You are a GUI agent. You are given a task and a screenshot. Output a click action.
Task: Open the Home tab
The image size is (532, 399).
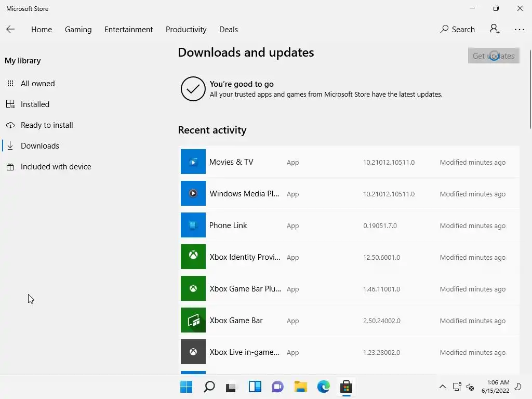[42, 30]
